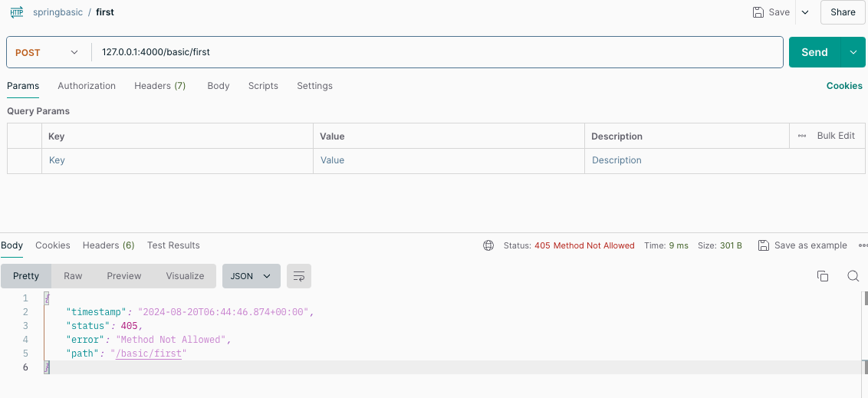
Task: Click the globe network icon
Action: click(488, 245)
